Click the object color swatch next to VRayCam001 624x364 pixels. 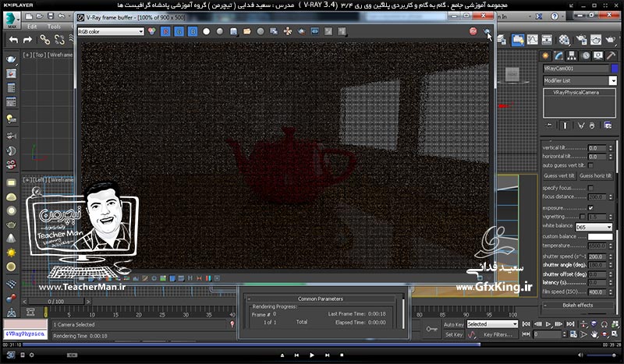615,69
